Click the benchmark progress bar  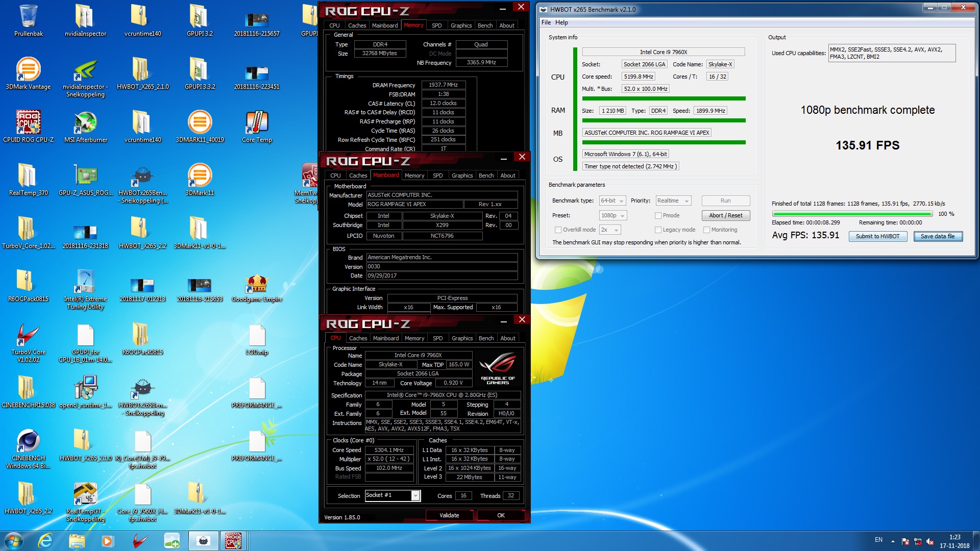852,214
